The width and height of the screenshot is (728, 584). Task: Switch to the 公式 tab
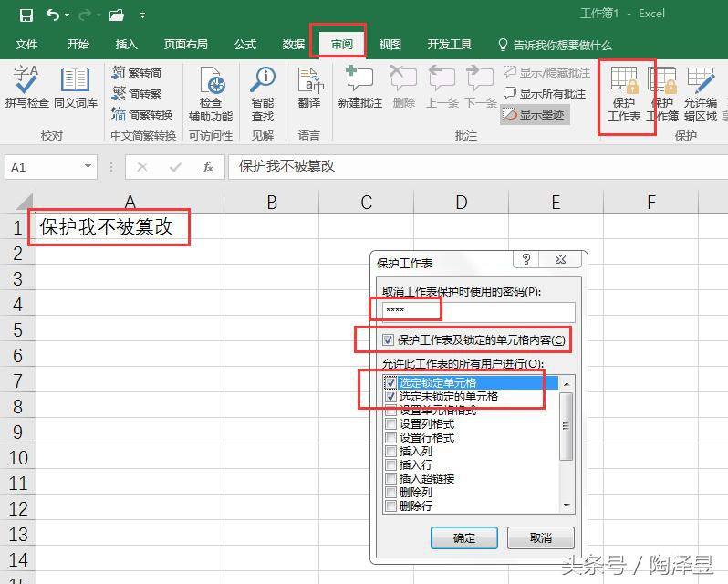pyautogui.click(x=245, y=45)
